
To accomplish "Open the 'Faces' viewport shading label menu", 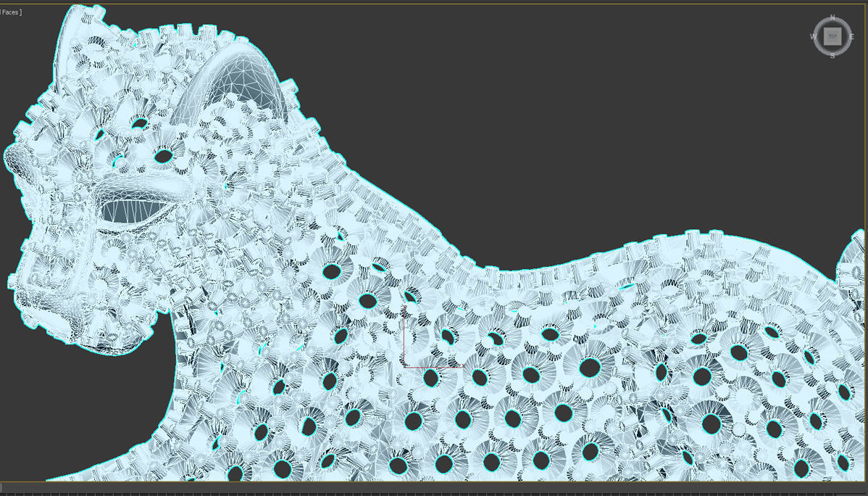I will pyautogui.click(x=10, y=12).
